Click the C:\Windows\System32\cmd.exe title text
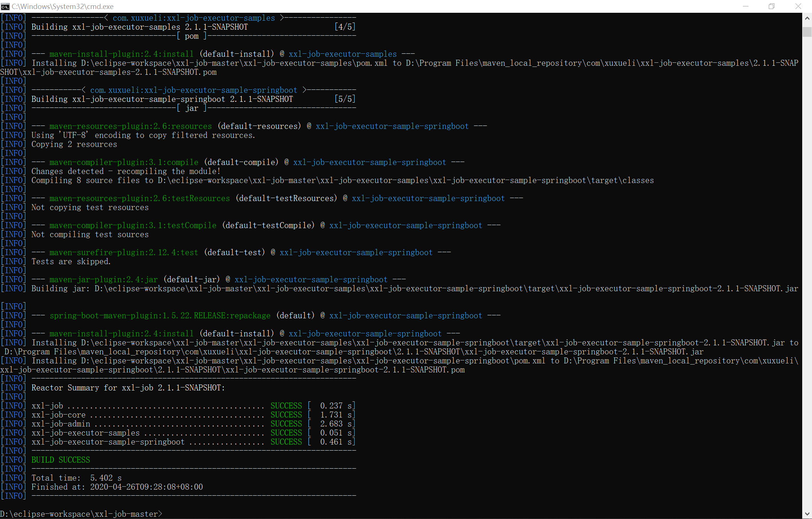This screenshot has width=812, height=519. [x=62, y=6]
